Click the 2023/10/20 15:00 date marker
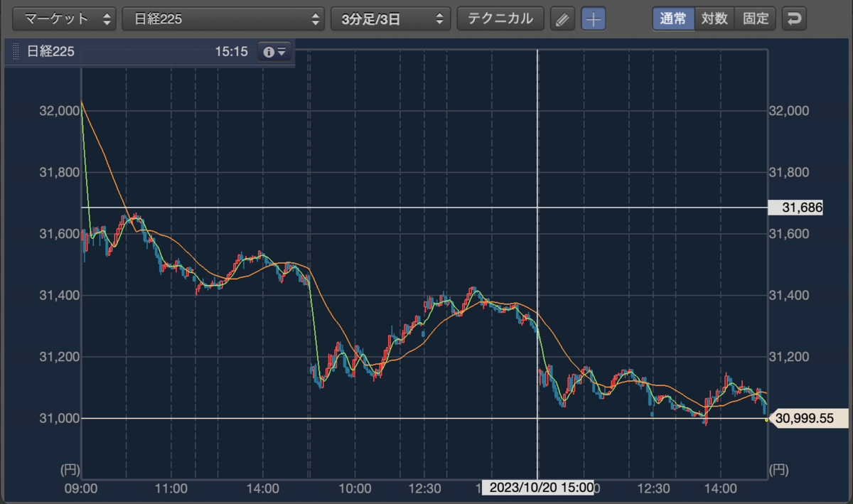 538,488
